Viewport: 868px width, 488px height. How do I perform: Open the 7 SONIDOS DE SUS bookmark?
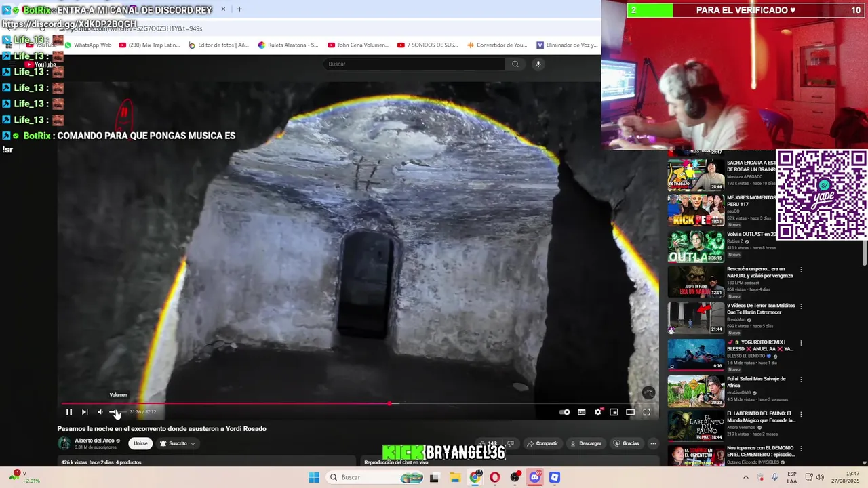coord(428,45)
